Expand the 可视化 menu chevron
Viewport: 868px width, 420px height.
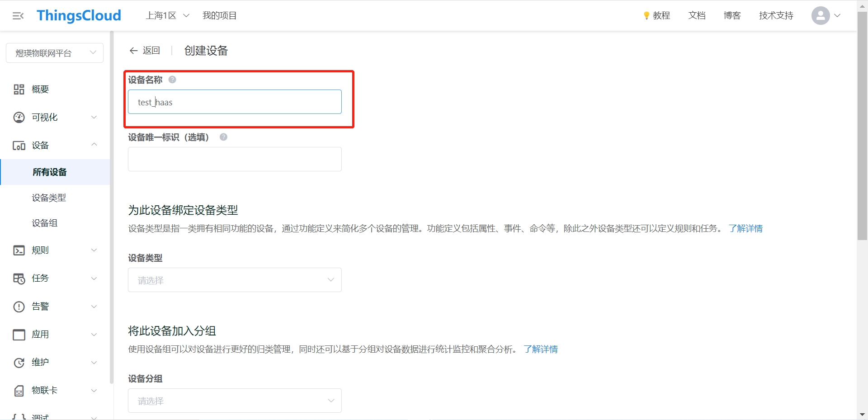(x=94, y=118)
